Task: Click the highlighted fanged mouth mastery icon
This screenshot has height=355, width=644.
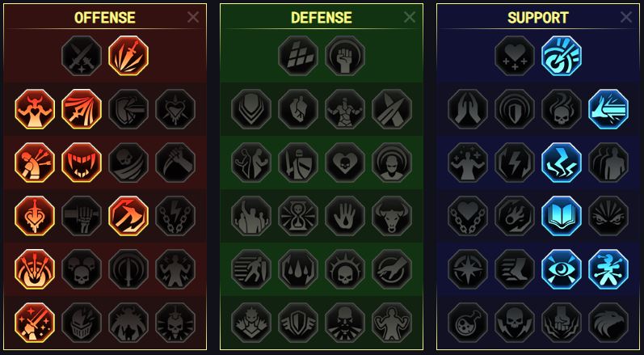Action: (82, 163)
